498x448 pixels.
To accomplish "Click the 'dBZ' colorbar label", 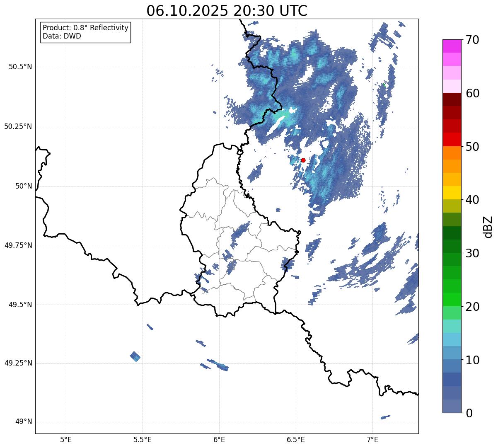I will point(488,227).
